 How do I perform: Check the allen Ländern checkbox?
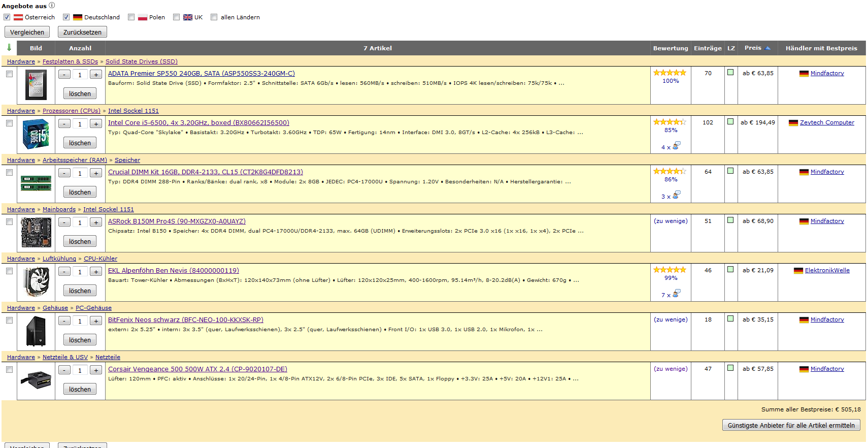[x=214, y=17]
